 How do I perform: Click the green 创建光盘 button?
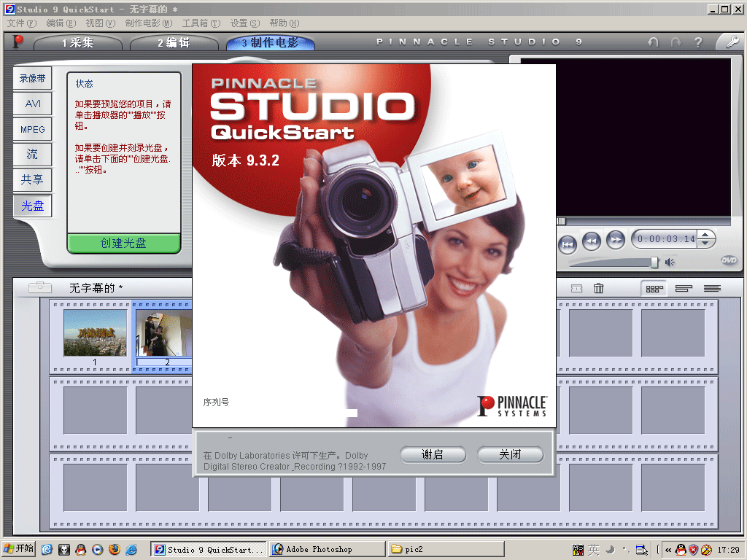click(124, 244)
